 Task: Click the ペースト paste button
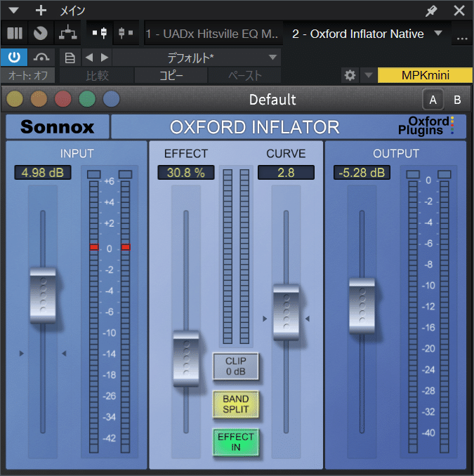pyautogui.click(x=244, y=76)
